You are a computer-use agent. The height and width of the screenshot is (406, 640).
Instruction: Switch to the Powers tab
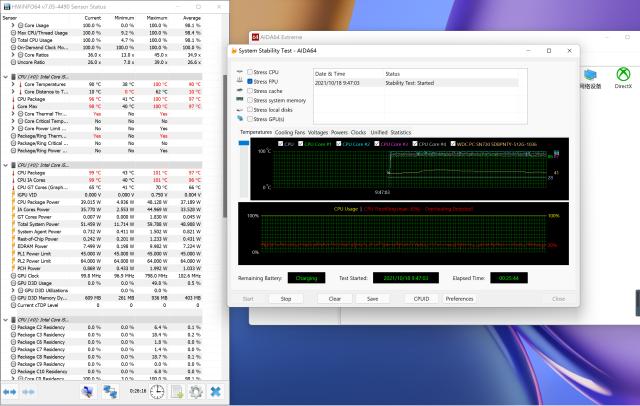tap(339, 132)
